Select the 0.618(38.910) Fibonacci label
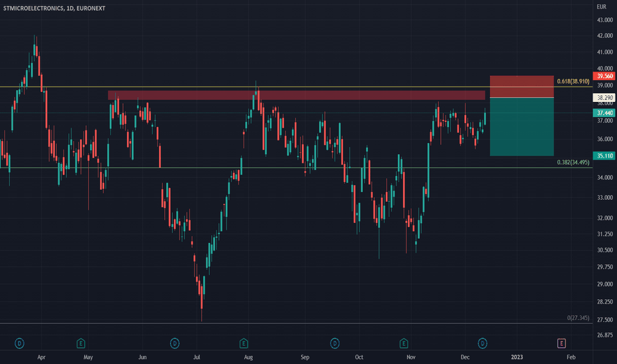Image resolution: width=617 pixels, height=364 pixels. pos(573,81)
